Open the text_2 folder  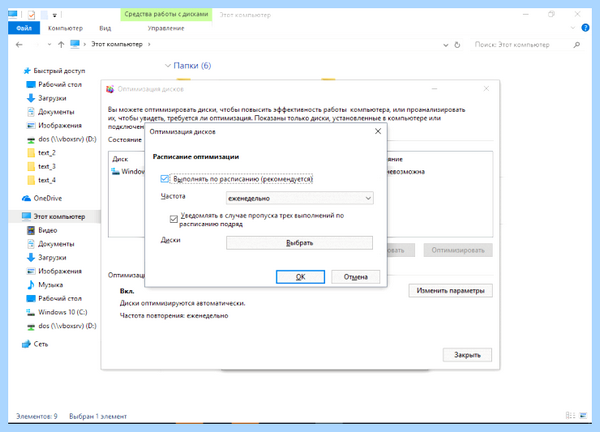click(47, 153)
